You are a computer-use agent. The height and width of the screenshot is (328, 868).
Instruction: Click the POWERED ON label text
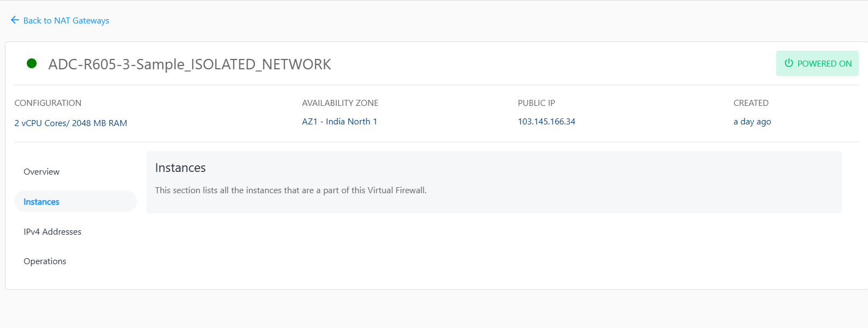pos(824,64)
